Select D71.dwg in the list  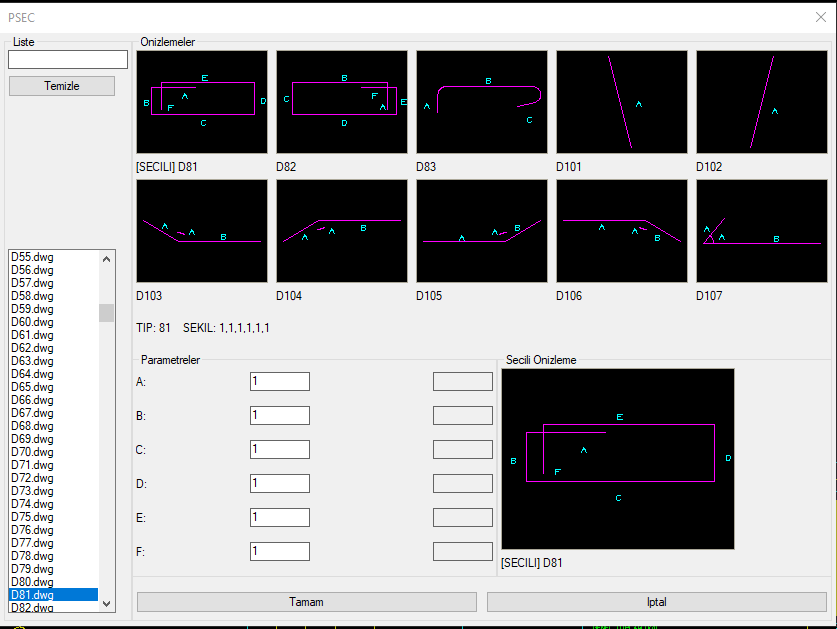(x=53, y=465)
